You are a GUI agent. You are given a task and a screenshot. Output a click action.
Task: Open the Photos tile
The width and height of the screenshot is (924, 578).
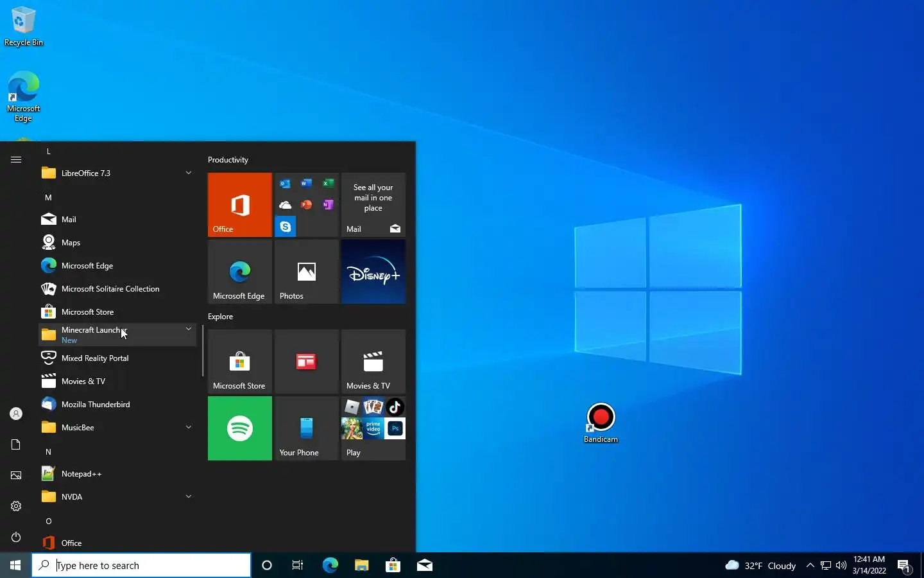coord(307,272)
